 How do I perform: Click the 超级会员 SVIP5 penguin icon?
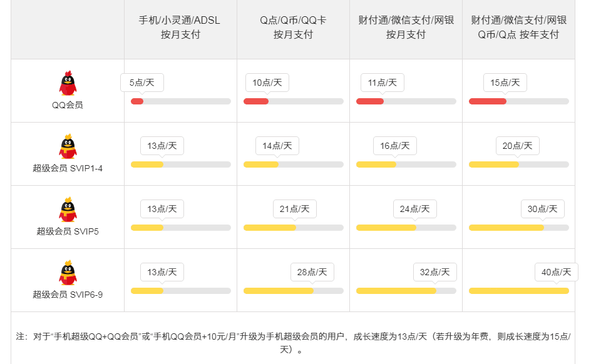(68, 210)
